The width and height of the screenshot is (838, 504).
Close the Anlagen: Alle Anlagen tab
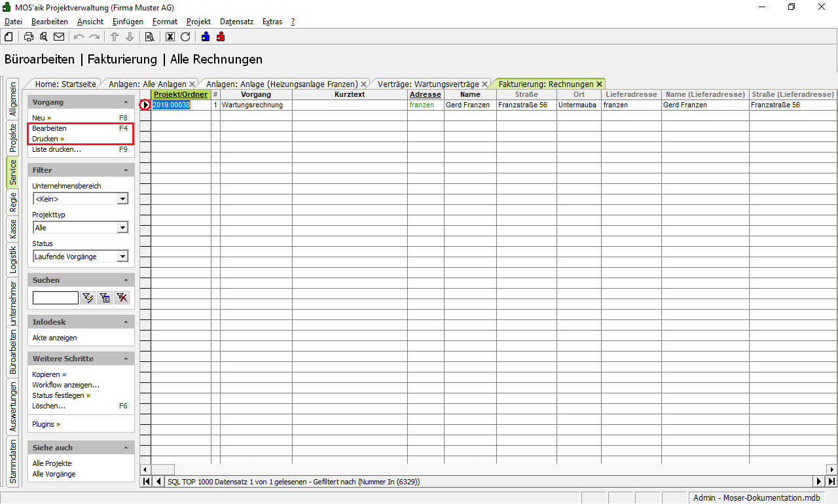[x=192, y=84]
